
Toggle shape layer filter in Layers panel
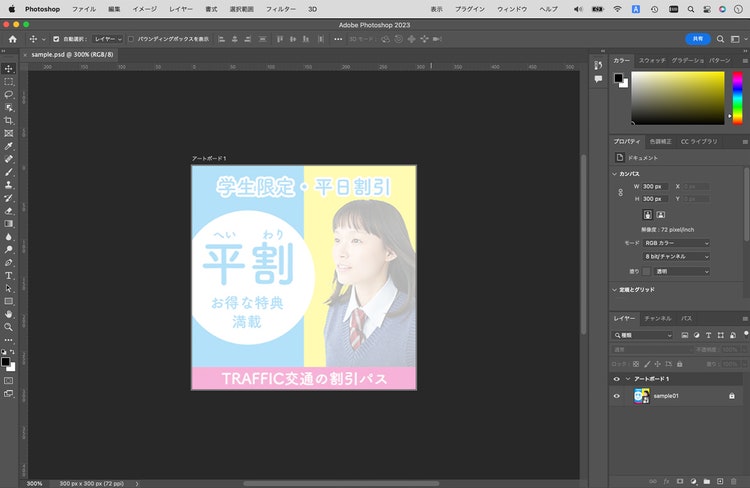(x=720, y=335)
